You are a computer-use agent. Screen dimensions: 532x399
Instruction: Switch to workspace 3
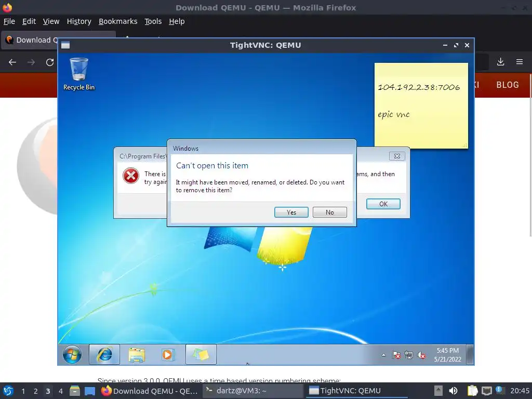tap(48, 391)
